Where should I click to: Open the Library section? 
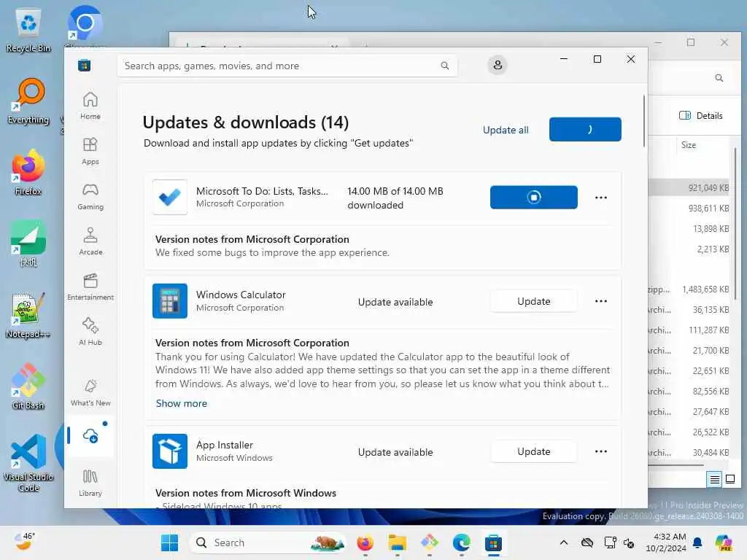(90, 483)
